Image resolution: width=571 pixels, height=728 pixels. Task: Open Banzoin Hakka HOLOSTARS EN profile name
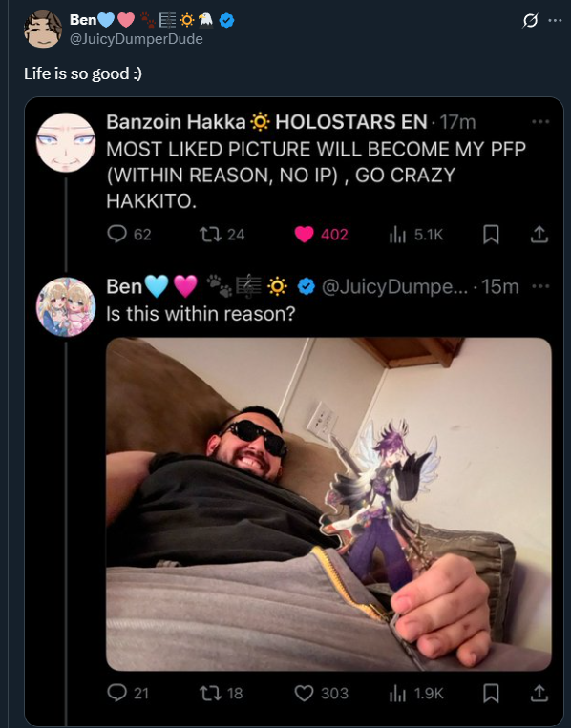[266, 121]
